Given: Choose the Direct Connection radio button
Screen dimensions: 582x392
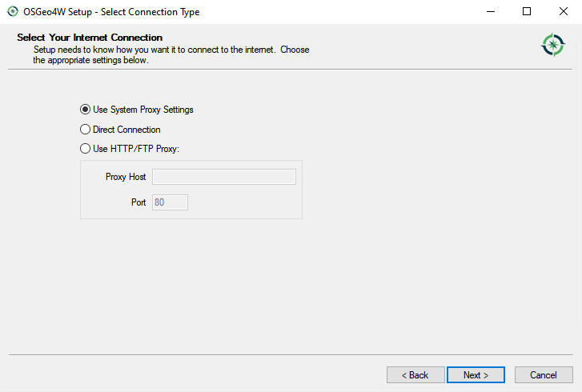Looking at the screenshot, I should pos(86,130).
